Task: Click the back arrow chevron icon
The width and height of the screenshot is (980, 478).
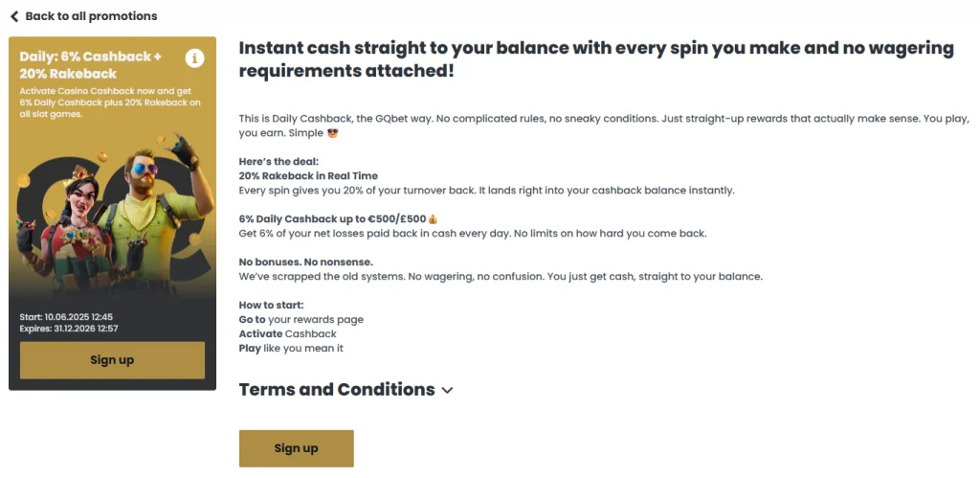Action: [14, 16]
